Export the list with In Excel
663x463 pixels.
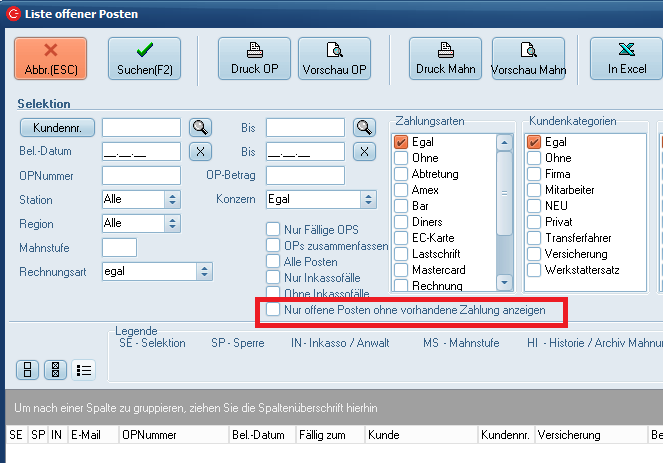[626, 58]
